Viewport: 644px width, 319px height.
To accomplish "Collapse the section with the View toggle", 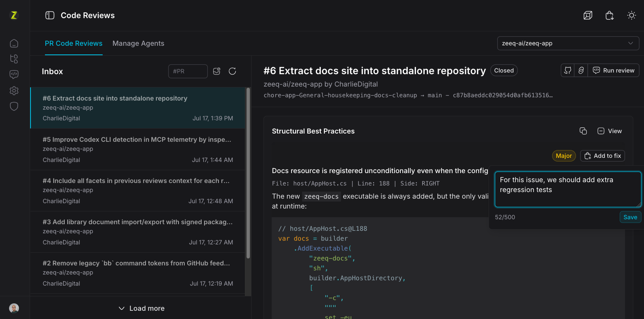I will [610, 131].
